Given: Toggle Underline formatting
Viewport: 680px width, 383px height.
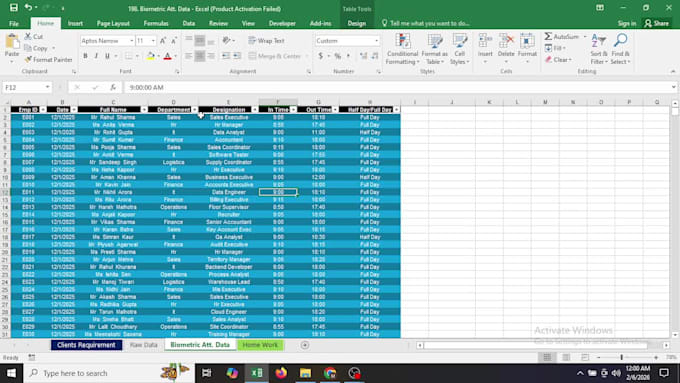Looking at the screenshot, I should [x=107, y=56].
